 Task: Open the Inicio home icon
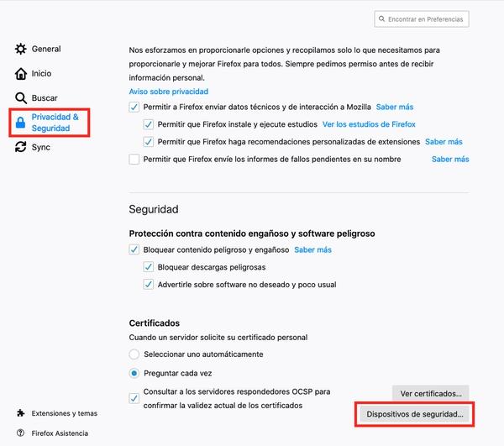pos(21,74)
